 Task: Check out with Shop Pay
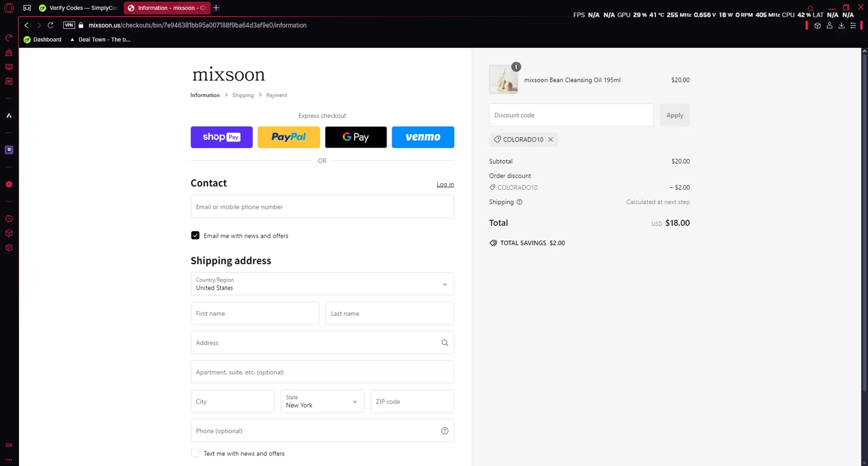tap(222, 137)
